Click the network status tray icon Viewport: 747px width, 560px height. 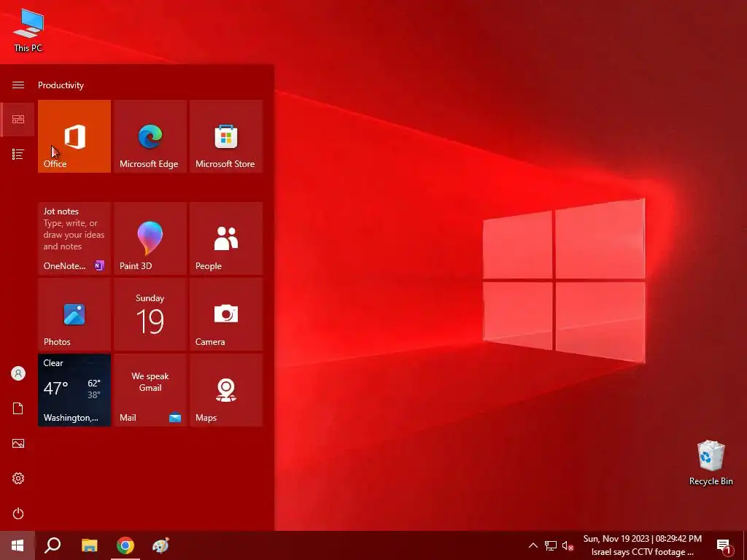[551, 545]
